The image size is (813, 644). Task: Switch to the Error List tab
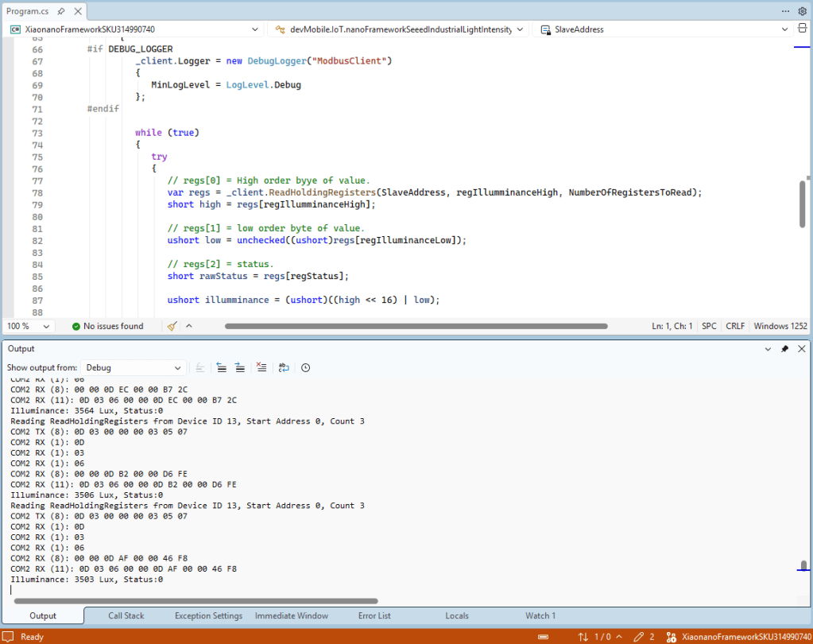pyautogui.click(x=374, y=615)
